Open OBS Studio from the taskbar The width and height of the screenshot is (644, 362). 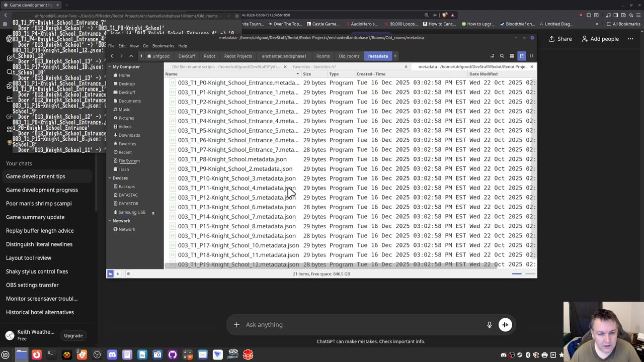pyautogui.click(x=97, y=355)
